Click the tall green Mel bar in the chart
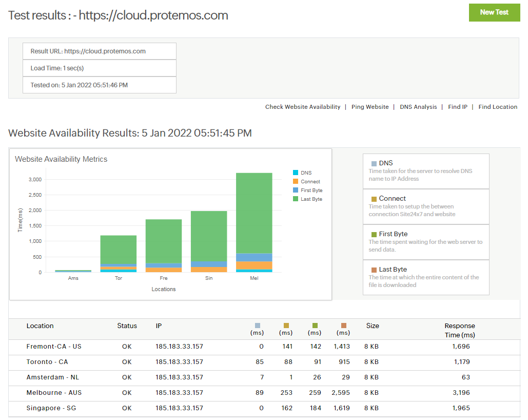 click(254, 213)
